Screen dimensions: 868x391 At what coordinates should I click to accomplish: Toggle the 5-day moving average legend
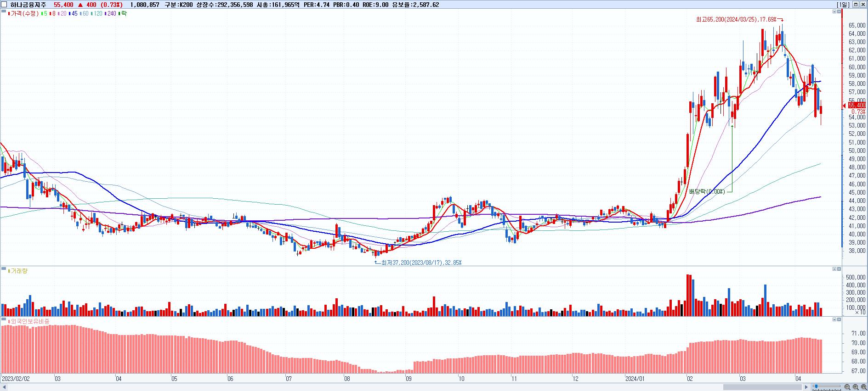pos(44,13)
